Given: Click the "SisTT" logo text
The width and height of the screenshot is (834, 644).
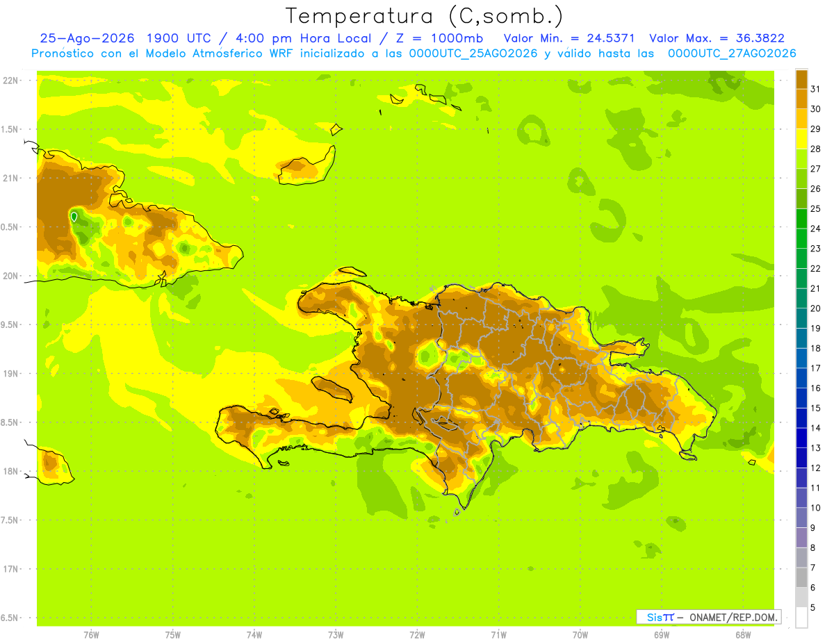Looking at the screenshot, I should coord(660,617).
